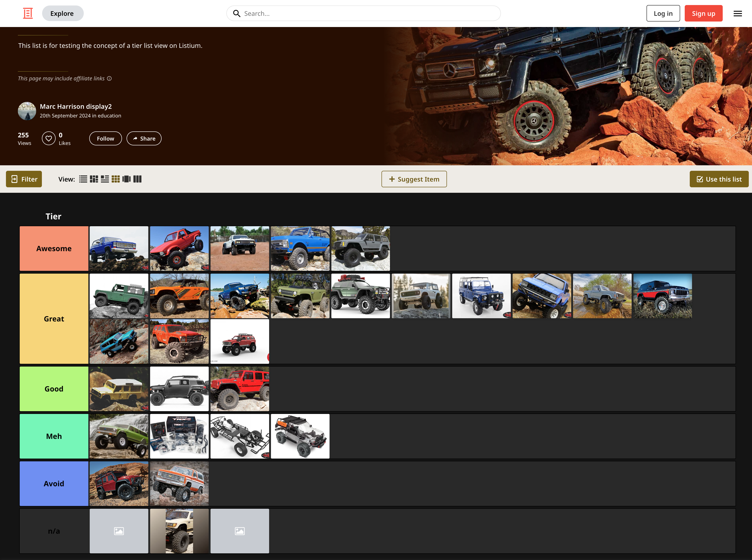The width and height of the screenshot is (752, 560).
Task: Click the orange Awesome tier label
Action: tap(54, 248)
